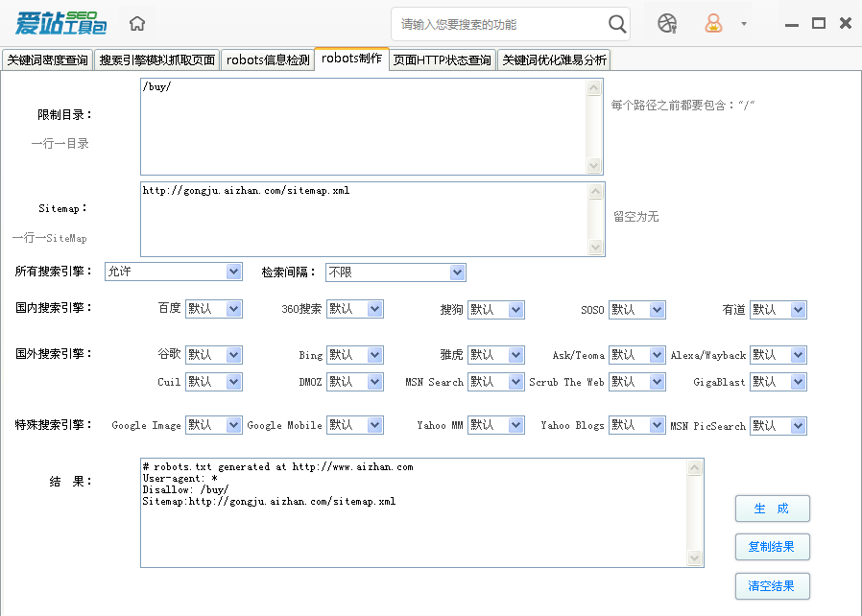Open the MSN Search dropdown
This screenshot has height=616, width=862.
click(496, 381)
